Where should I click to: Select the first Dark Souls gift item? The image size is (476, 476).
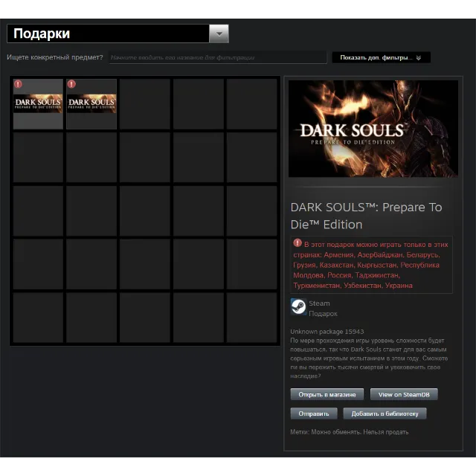(38, 104)
